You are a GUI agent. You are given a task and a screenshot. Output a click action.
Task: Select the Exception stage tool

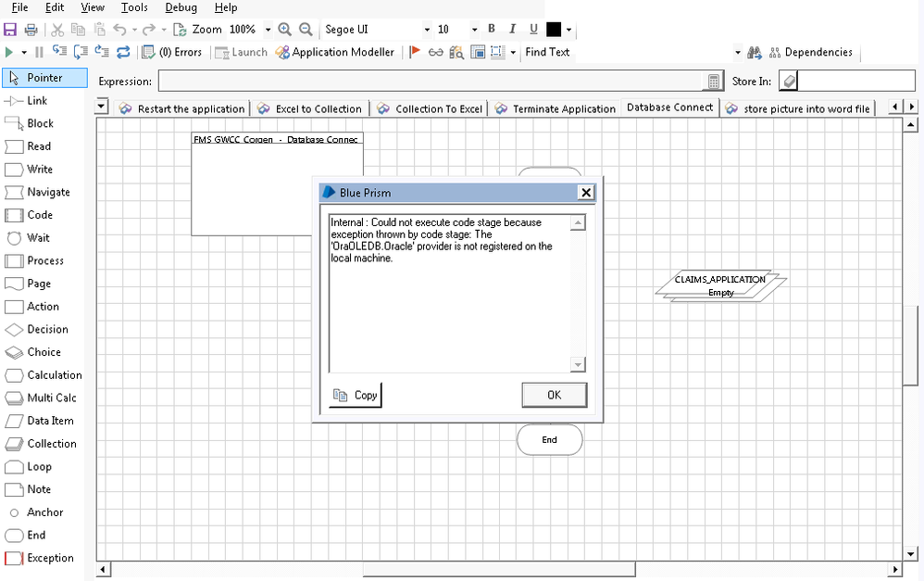[x=40, y=558]
